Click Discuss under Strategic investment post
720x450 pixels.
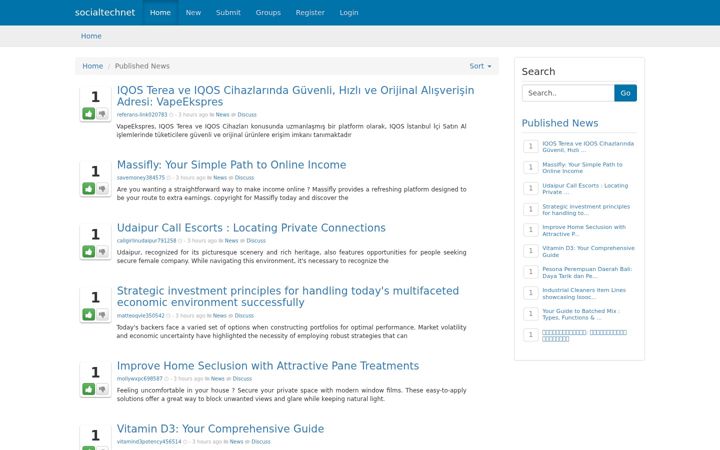point(244,316)
